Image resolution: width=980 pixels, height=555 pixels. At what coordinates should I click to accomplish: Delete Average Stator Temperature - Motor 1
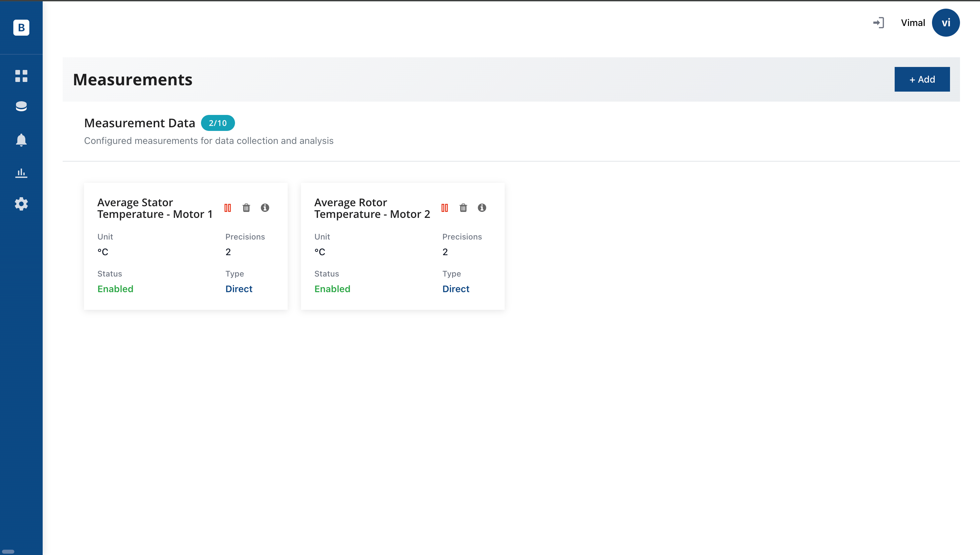pos(246,208)
